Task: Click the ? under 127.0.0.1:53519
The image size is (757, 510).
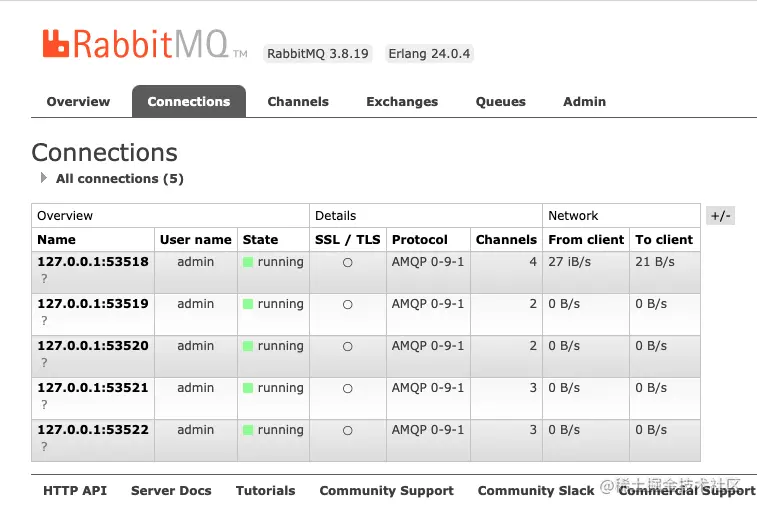Action: 44,321
